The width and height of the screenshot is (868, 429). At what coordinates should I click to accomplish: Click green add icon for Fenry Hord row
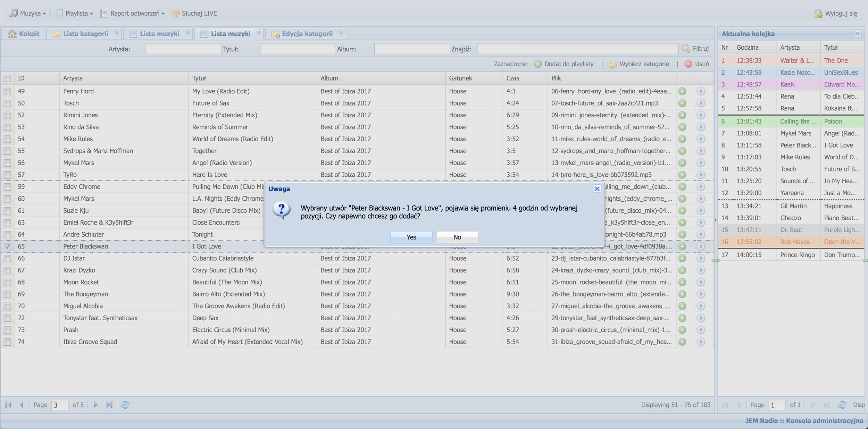point(682,91)
